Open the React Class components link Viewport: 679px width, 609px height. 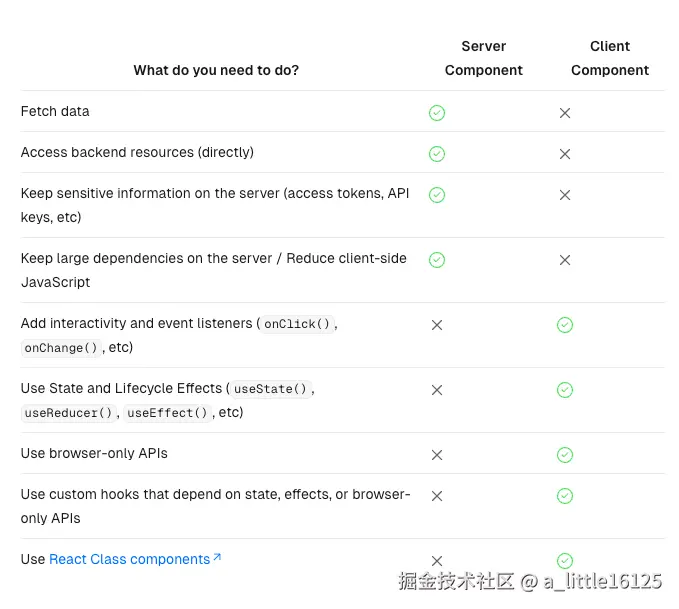[129, 559]
